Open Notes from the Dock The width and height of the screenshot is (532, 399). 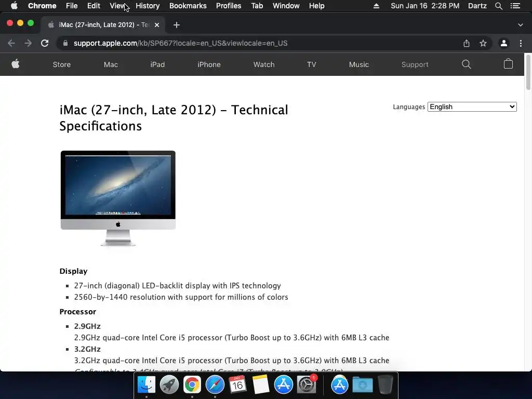click(x=261, y=385)
